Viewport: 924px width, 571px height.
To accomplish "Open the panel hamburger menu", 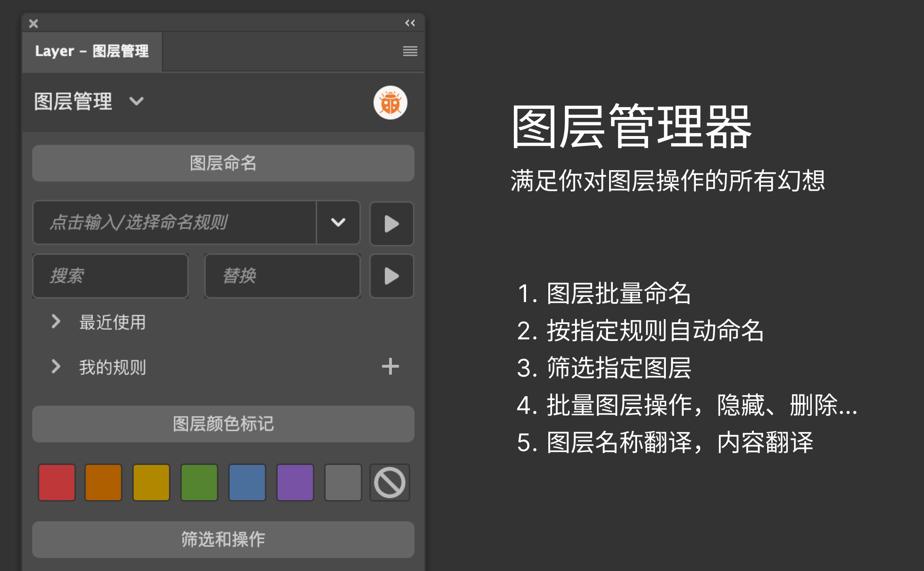I will point(410,51).
